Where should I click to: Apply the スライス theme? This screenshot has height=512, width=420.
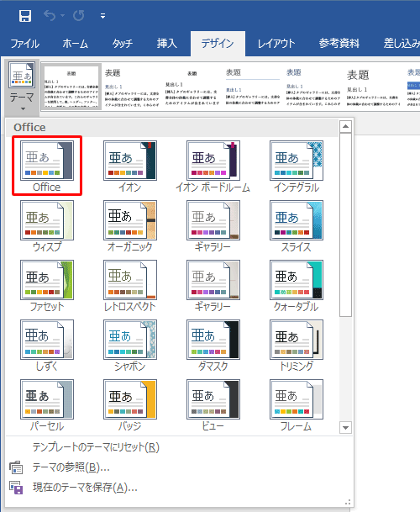[x=297, y=225]
